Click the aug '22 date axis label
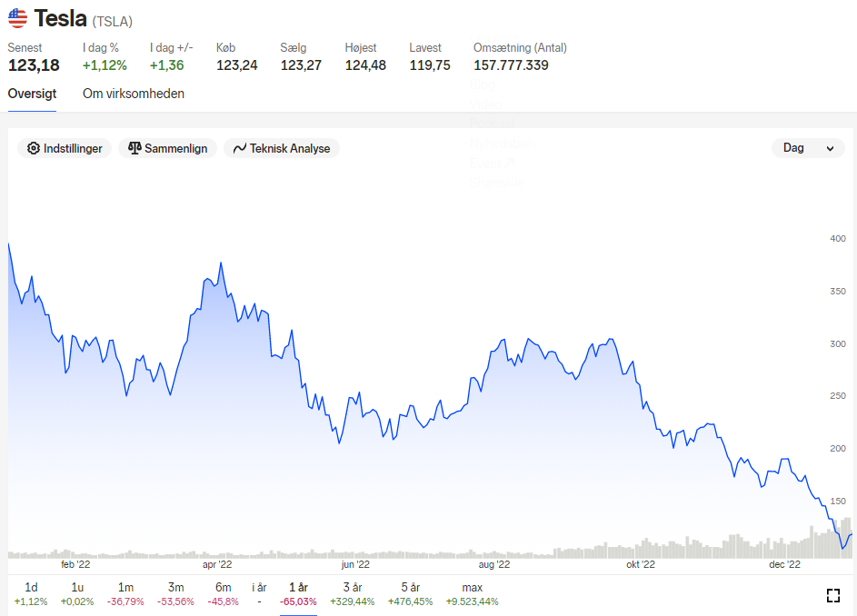Viewport: 857px width, 616px height. pyautogui.click(x=494, y=564)
